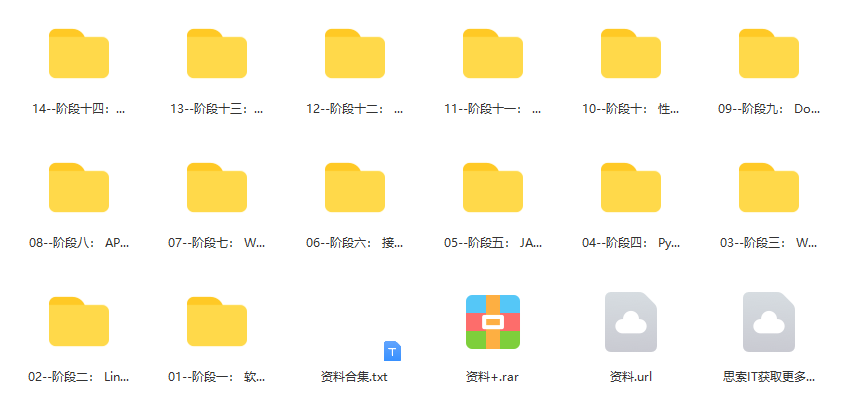This screenshot has width=845, height=403.
Task: Click the label 08--阶段八： AP...
Action: pyautogui.click(x=79, y=243)
